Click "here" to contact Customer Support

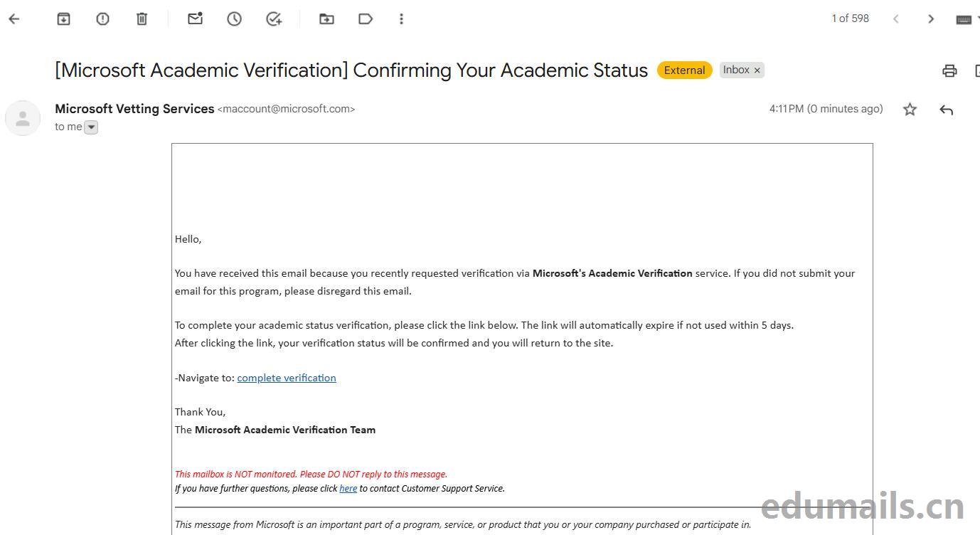[x=348, y=489]
